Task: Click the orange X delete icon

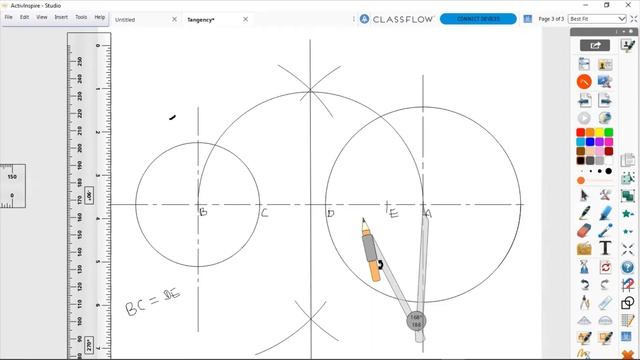Action: coord(627,354)
